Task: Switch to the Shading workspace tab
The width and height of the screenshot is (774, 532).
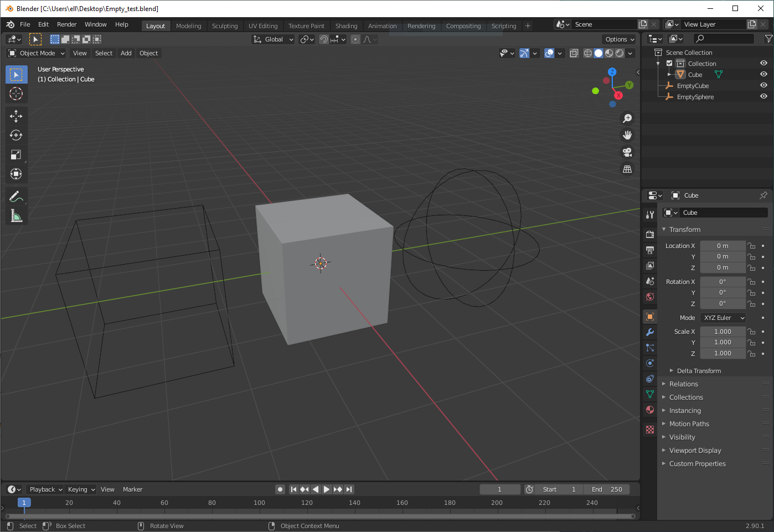Action: [346, 25]
